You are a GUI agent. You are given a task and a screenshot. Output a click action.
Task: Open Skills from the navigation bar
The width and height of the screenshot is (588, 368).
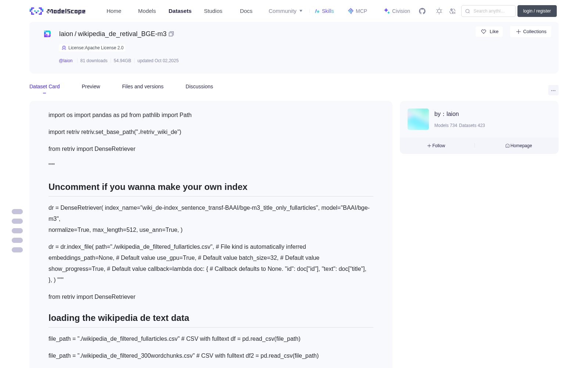tap(325, 11)
